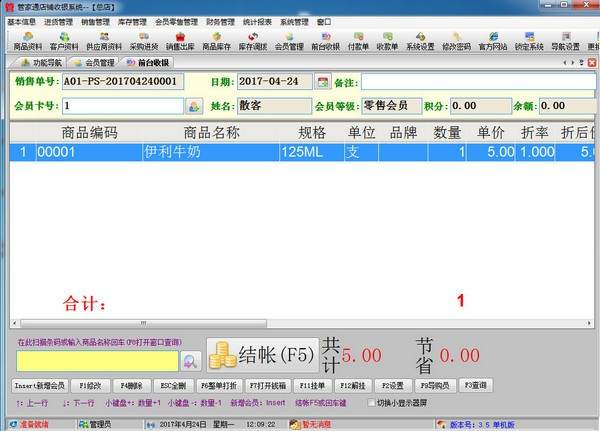600x431 pixels.
Task: Click the product search magnifier icon
Action: (191, 359)
